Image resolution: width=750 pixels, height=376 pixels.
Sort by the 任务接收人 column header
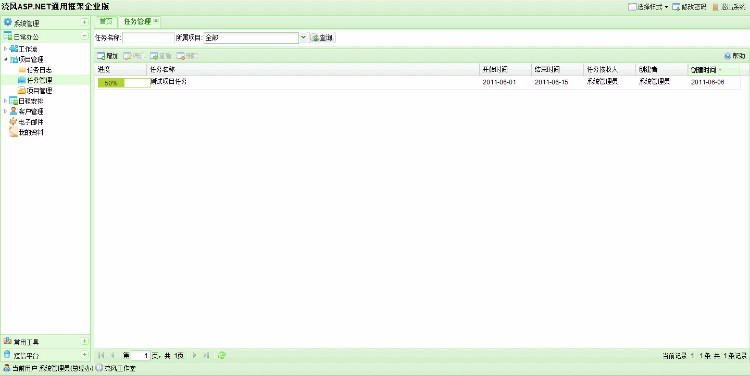point(610,69)
